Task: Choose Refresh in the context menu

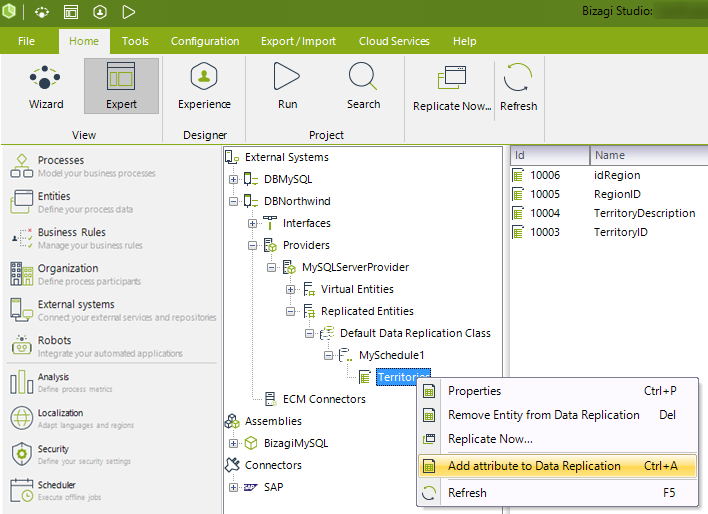Action: [557, 493]
